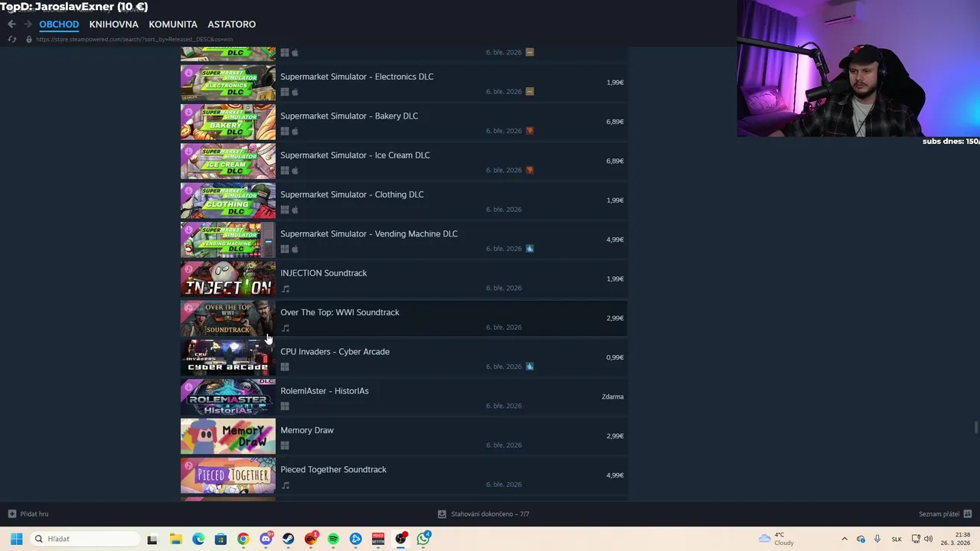Click review icon on Bakery DLC row

pos(529,131)
